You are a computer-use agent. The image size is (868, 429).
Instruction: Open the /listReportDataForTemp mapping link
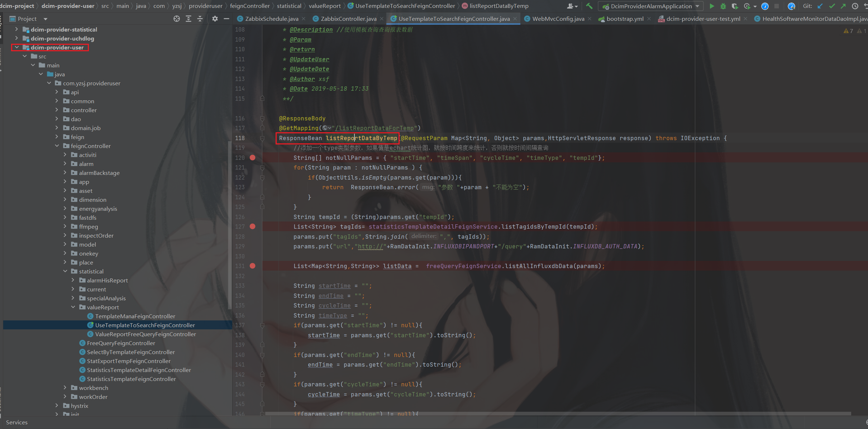[x=375, y=128]
